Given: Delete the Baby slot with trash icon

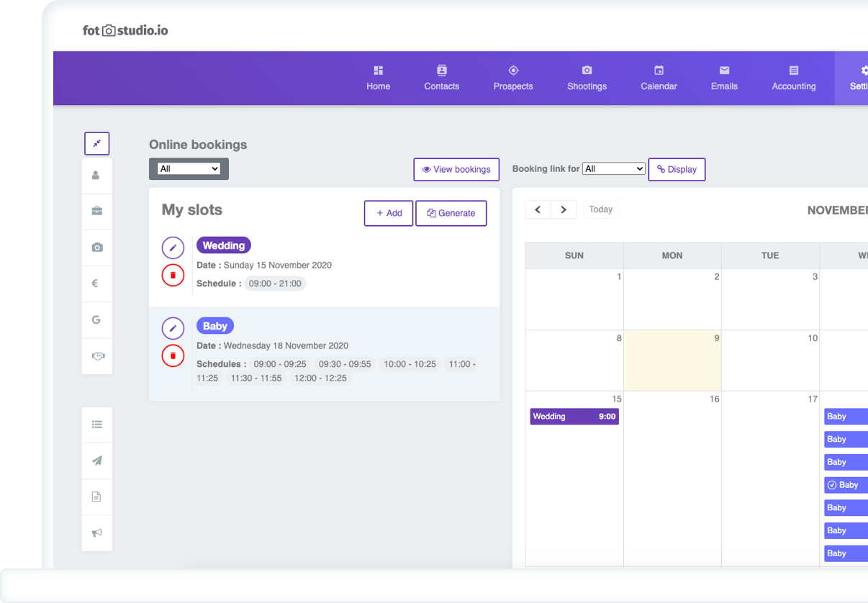Looking at the screenshot, I should point(173,355).
